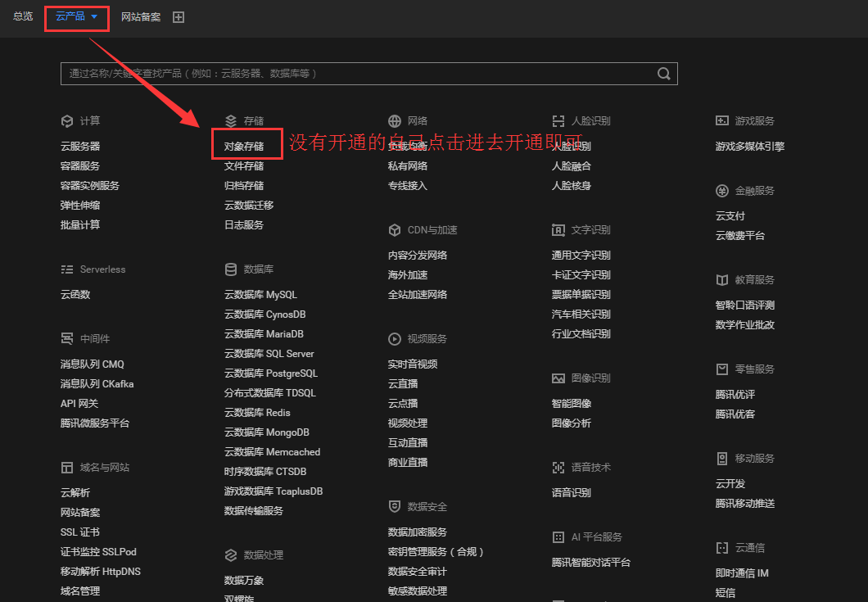The height and width of the screenshot is (602, 868).
Task: Open 云函数 serverless function
Action: [x=75, y=295]
